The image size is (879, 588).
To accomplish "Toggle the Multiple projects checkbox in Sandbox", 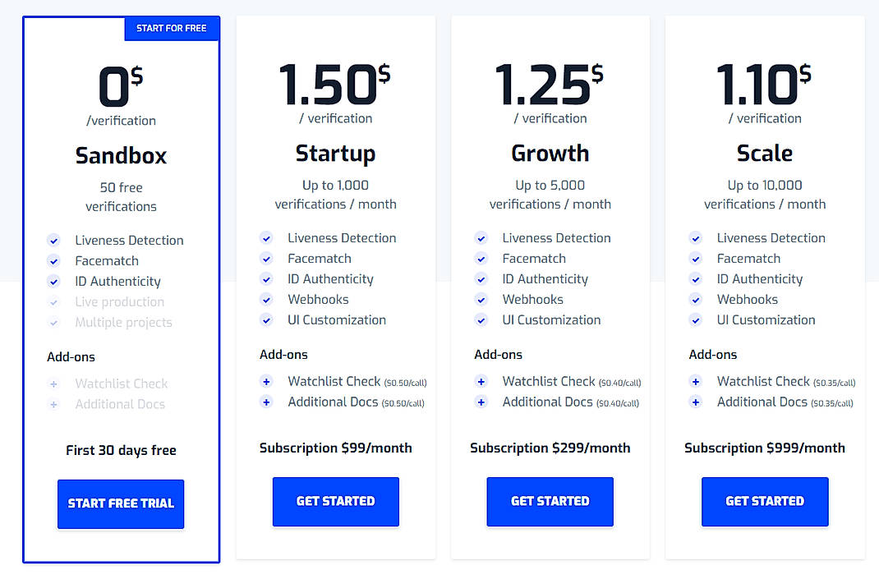I will 53,322.
